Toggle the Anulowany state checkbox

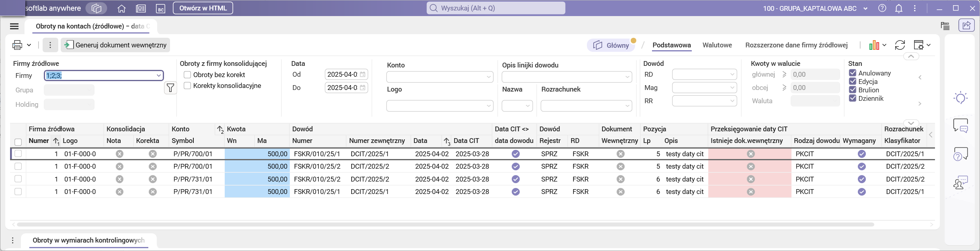pos(852,73)
